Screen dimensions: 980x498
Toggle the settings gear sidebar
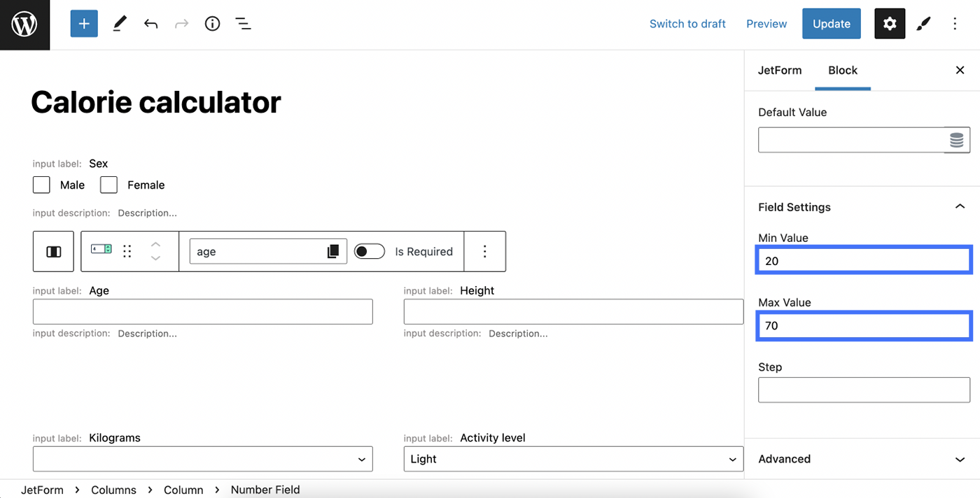tap(889, 24)
